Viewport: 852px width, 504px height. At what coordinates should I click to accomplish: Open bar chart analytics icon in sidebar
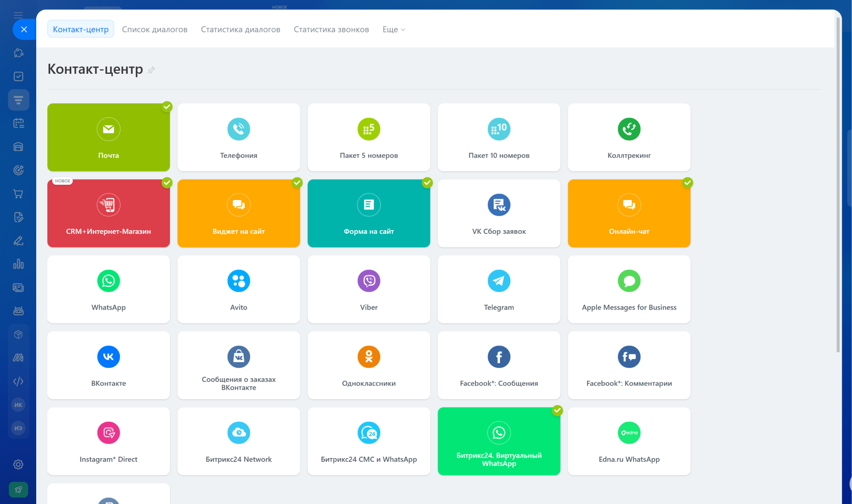(19, 264)
